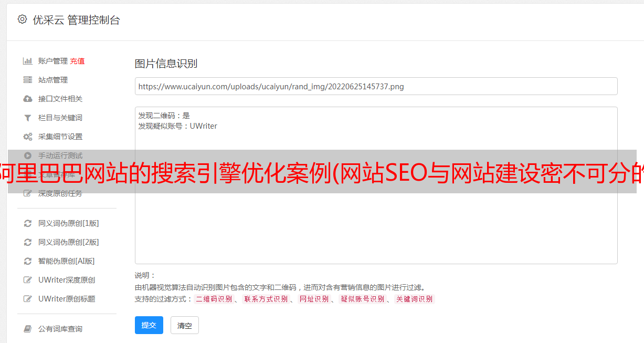Open 公有词库查询 from the sidebar

(x=60, y=329)
